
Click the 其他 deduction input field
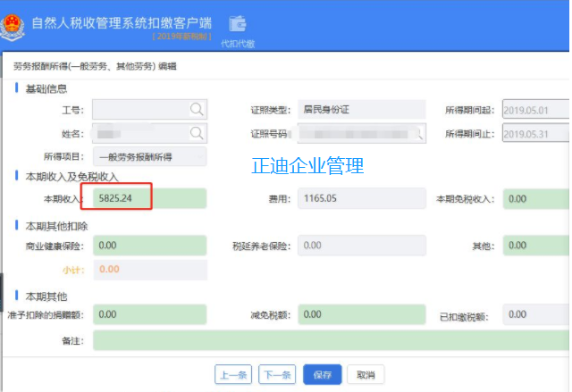click(x=535, y=245)
